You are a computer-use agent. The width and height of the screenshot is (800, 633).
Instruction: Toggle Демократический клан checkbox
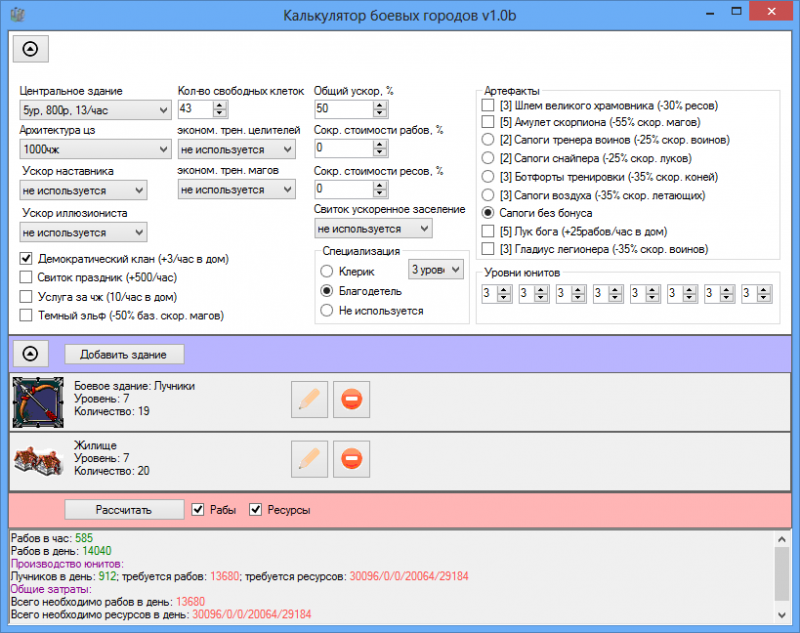[x=27, y=259]
